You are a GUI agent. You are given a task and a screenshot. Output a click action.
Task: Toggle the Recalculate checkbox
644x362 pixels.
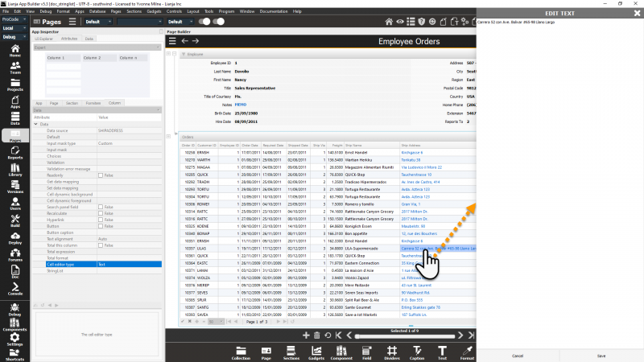point(100,213)
